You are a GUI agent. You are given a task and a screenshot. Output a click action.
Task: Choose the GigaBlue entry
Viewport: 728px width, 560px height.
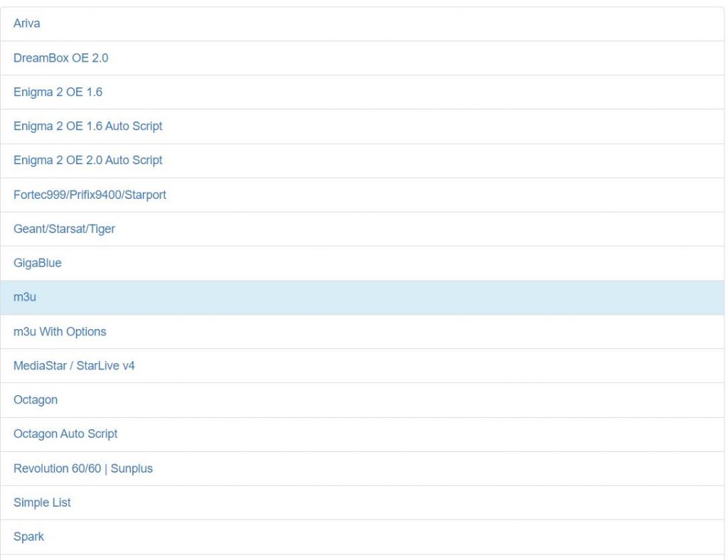pyautogui.click(x=362, y=263)
